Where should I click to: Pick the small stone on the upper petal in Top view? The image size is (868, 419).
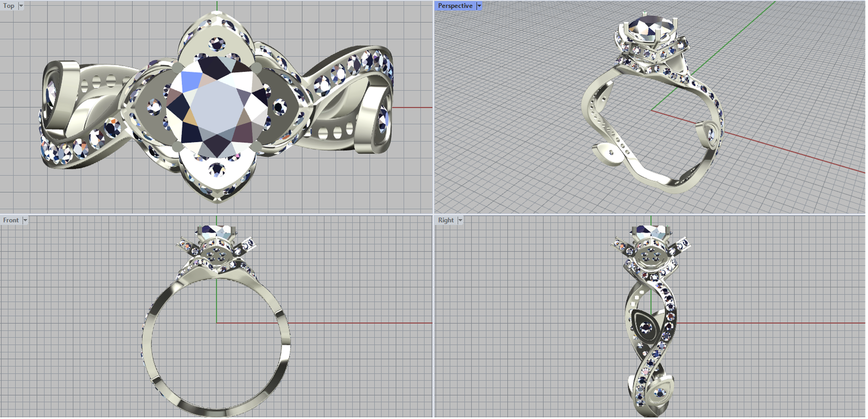pos(218,42)
